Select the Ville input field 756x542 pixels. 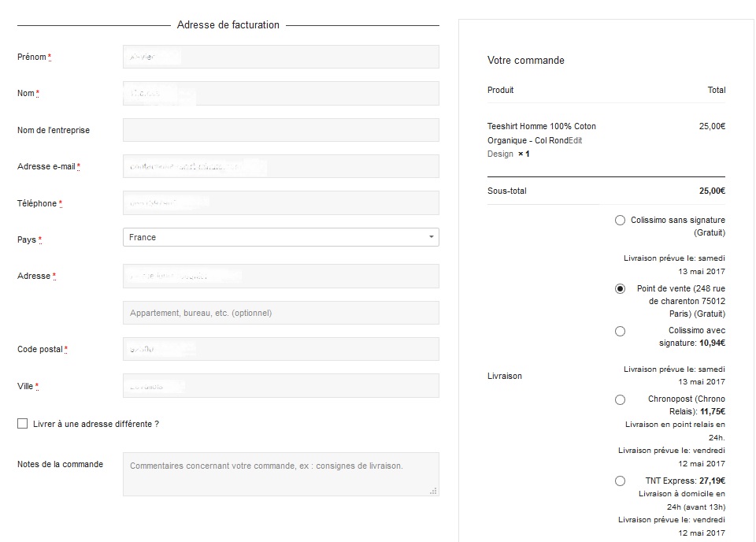click(280, 386)
